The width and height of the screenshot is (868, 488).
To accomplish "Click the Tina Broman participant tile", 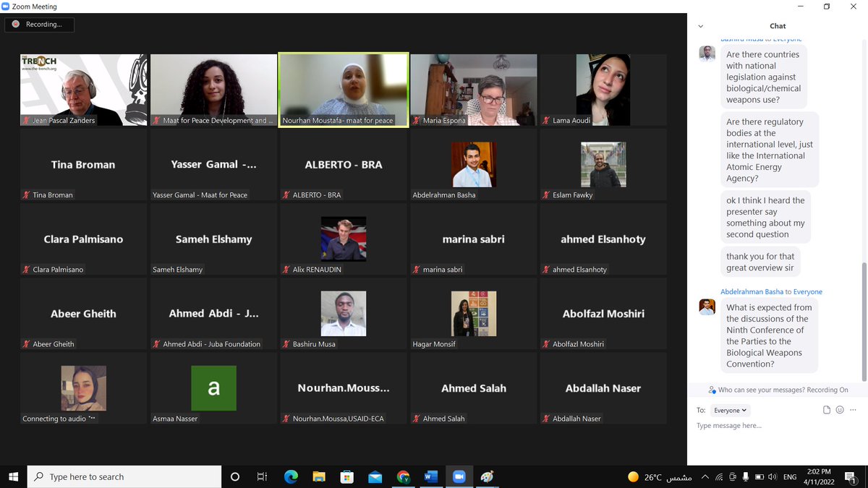I will (x=83, y=164).
